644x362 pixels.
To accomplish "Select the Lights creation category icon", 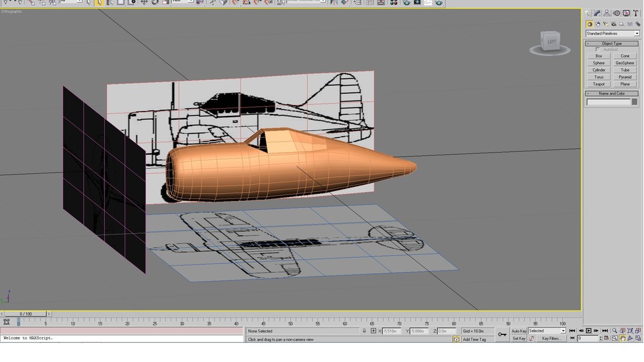I will coord(605,24).
